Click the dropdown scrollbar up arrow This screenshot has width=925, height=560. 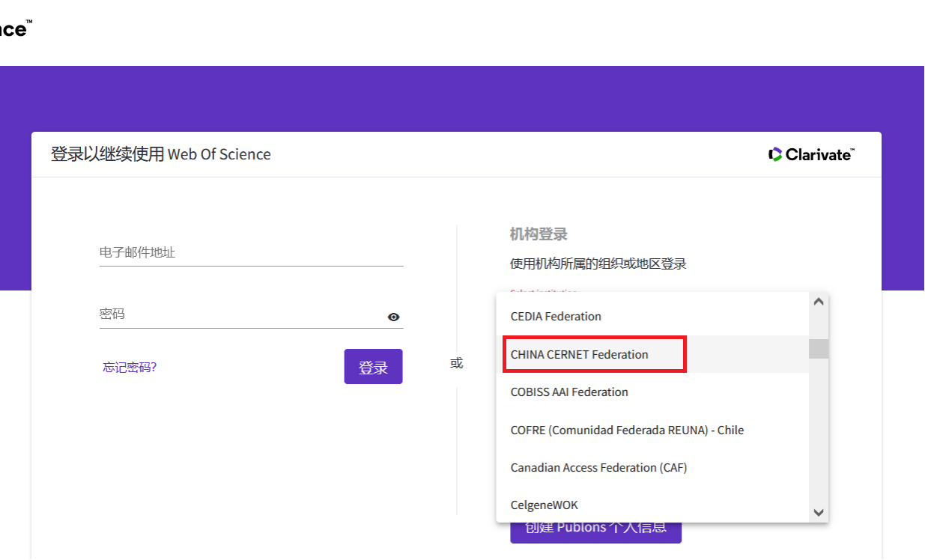tap(819, 302)
